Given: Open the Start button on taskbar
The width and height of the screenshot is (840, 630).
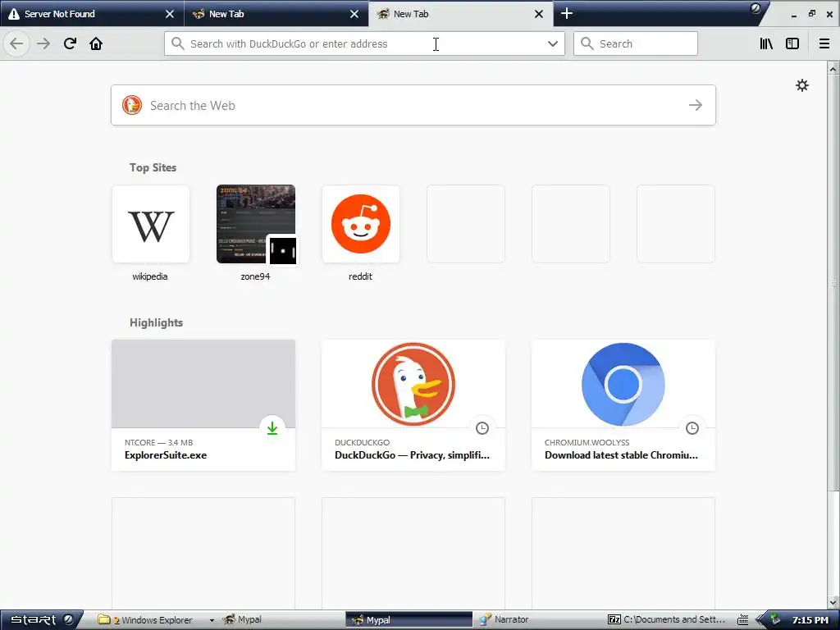Looking at the screenshot, I should click(x=41, y=620).
